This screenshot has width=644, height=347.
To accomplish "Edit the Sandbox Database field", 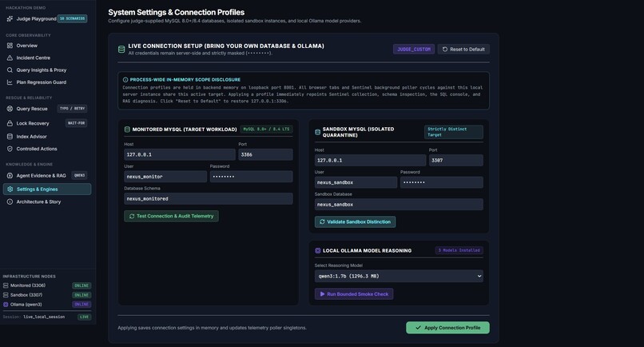I will pos(399,205).
